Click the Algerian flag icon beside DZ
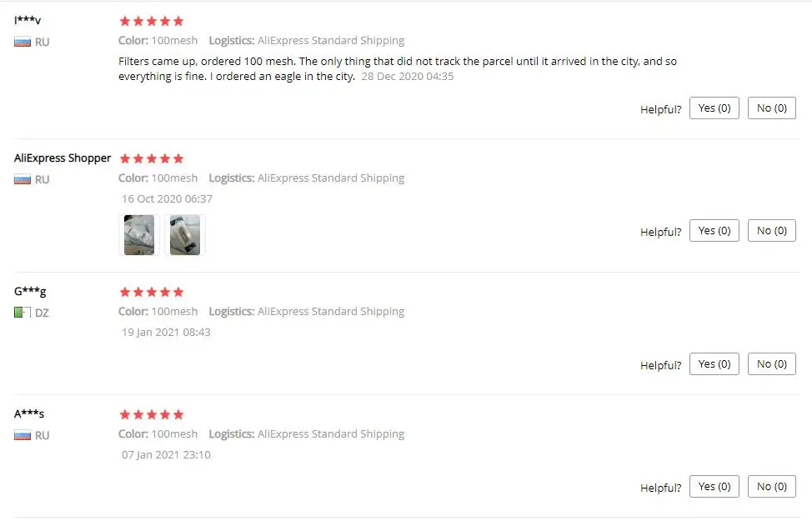 [23, 313]
